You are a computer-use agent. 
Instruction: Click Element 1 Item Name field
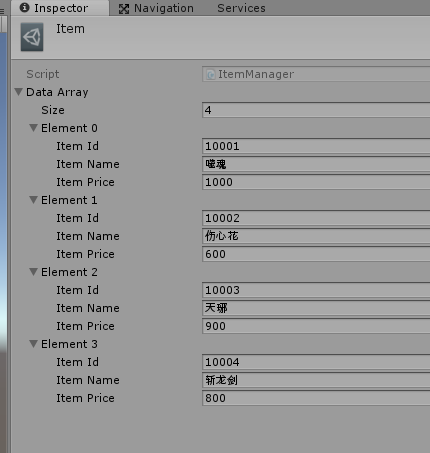click(x=316, y=236)
